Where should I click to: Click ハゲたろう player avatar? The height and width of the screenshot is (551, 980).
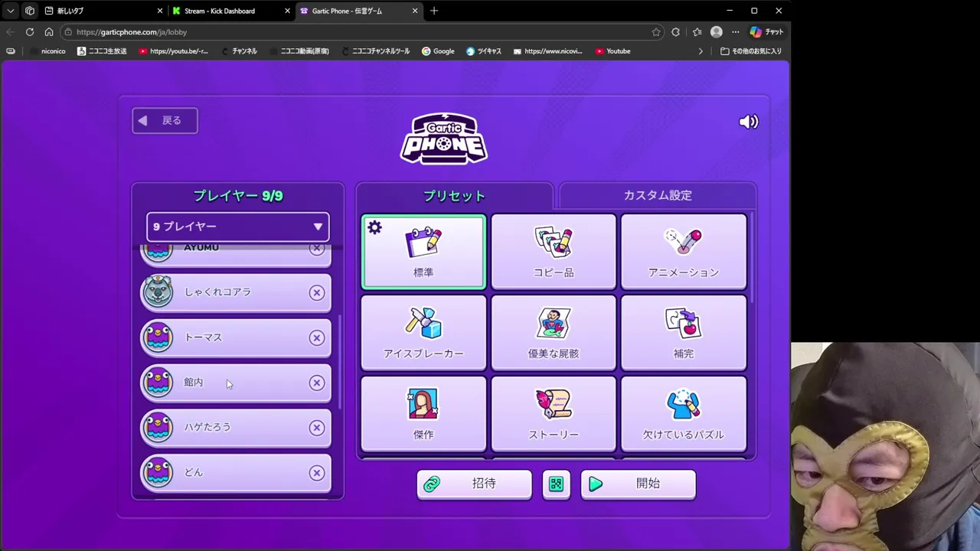tap(158, 427)
